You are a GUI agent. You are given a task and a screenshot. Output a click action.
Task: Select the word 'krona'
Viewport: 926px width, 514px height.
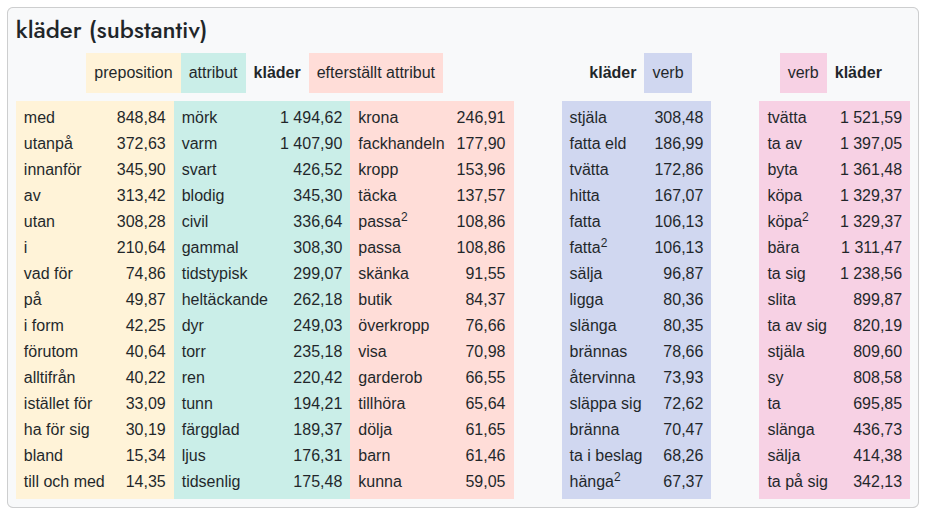click(x=378, y=118)
